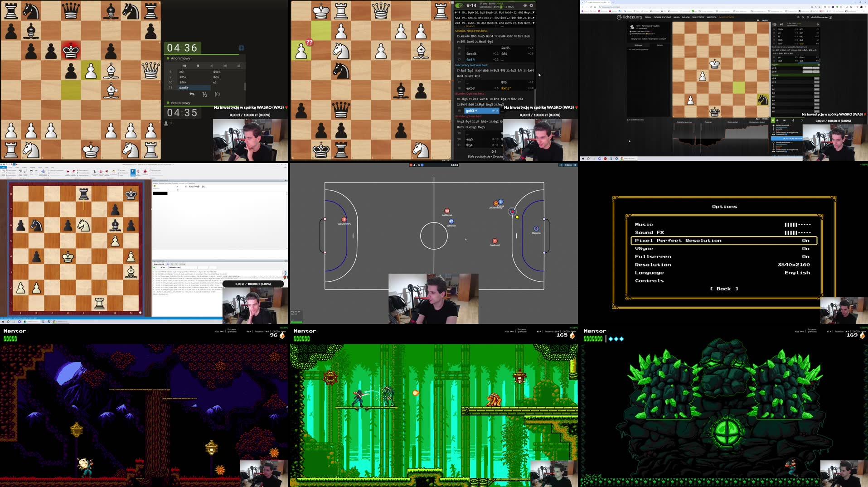Toggle the green engine switch next to #-14
The height and width of the screenshot is (487, 868).
[460, 5]
